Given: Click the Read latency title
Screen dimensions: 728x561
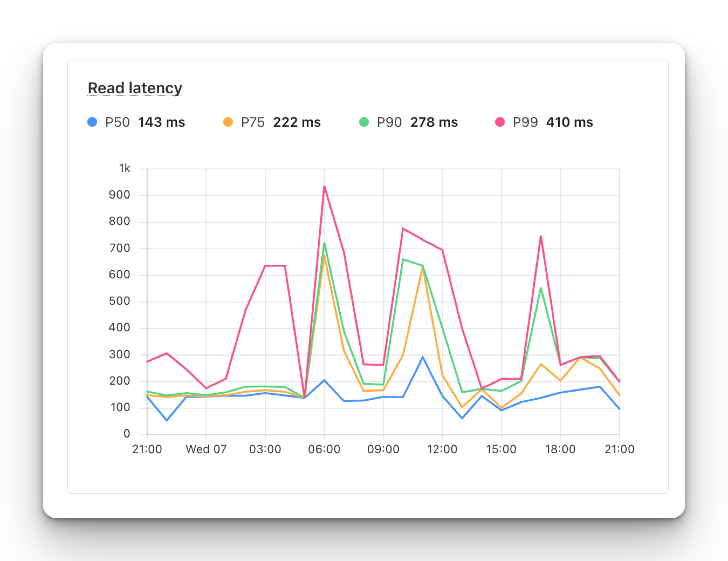Looking at the screenshot, I should pyautogui.click(x=135, y=88).
